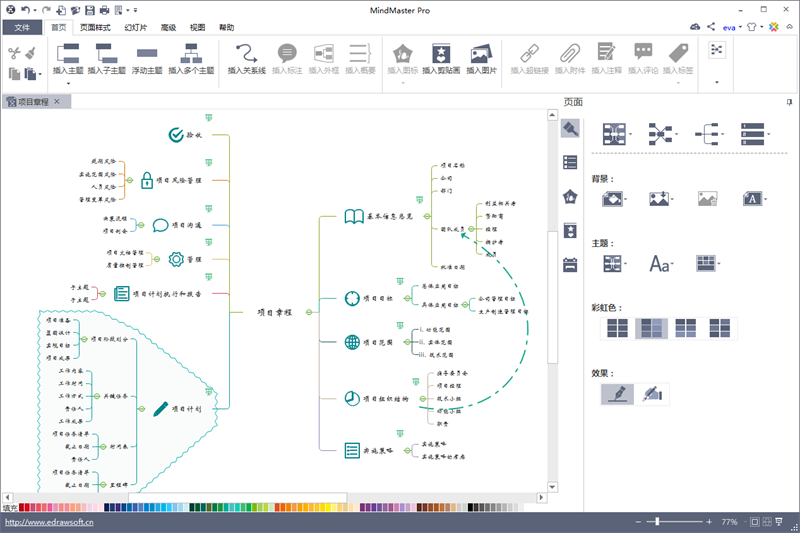The height and width of the screenshot is (533, 800).
Task: Click Insert Boundary (插入外框) icon
Action: pos(323,53)
